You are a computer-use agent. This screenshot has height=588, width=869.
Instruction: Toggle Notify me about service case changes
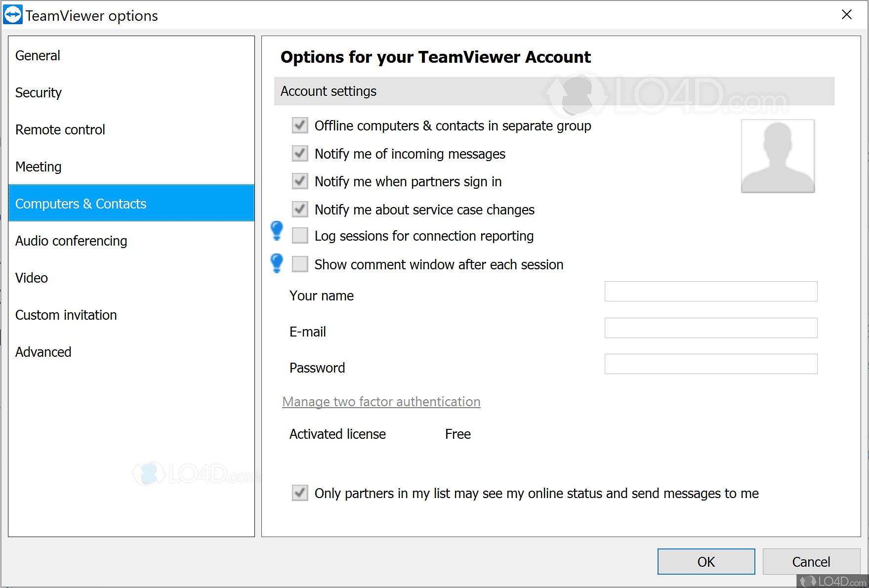(x=300, y=210)
